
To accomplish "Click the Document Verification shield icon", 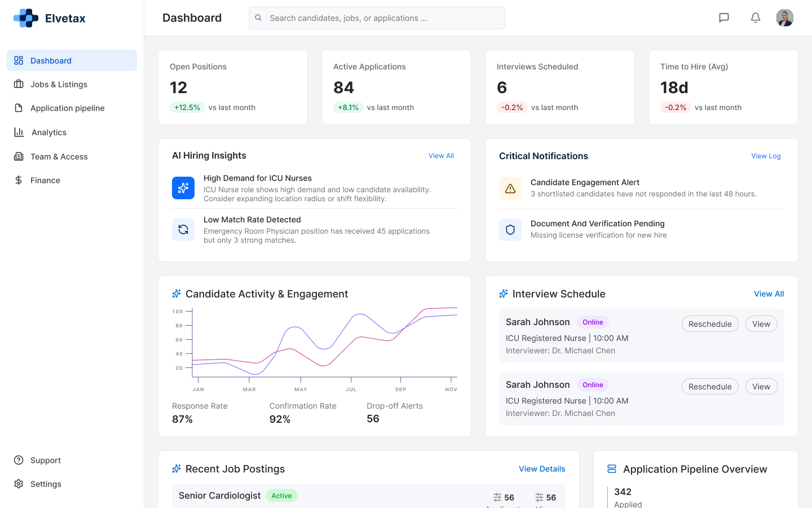I will tap(510, 230).
